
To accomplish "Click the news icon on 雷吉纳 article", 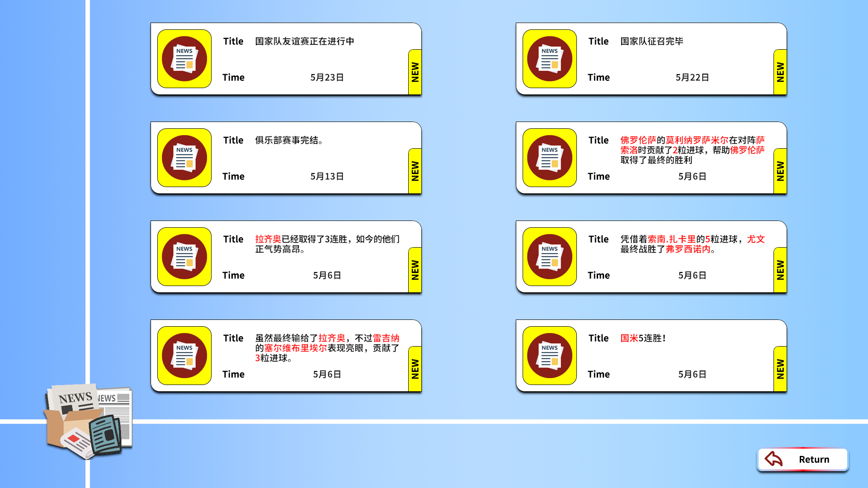I will point(184,355).
